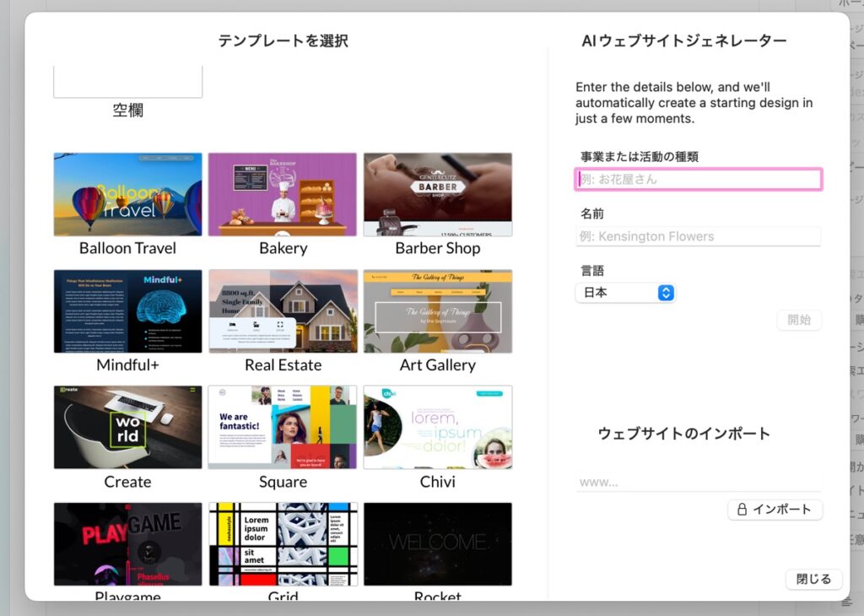Pick the Square template thumbnail
Viewport: 864px width, 616px height.
pos(283,427)
